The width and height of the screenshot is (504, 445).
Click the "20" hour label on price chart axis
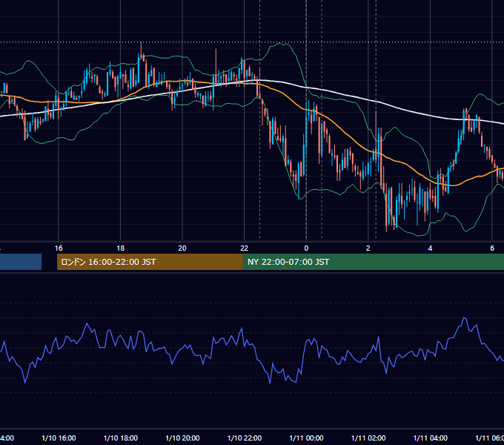tap(182, 248)
